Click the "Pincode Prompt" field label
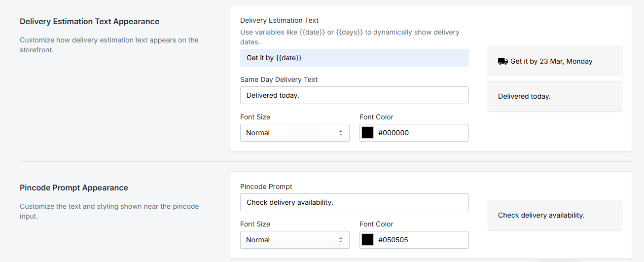 (266, 187)
